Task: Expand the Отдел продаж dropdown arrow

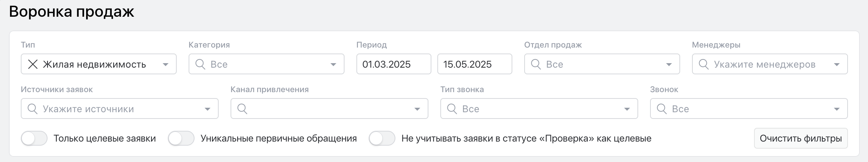Action: [x=669, y=65]
